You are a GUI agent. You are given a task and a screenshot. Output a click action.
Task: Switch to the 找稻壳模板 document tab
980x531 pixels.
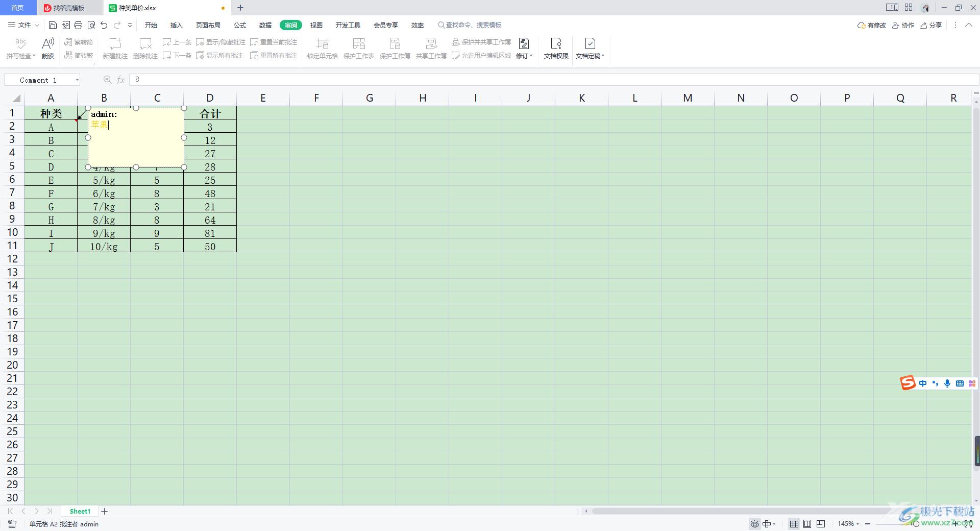pyautogui.click(x=69, y=8)
